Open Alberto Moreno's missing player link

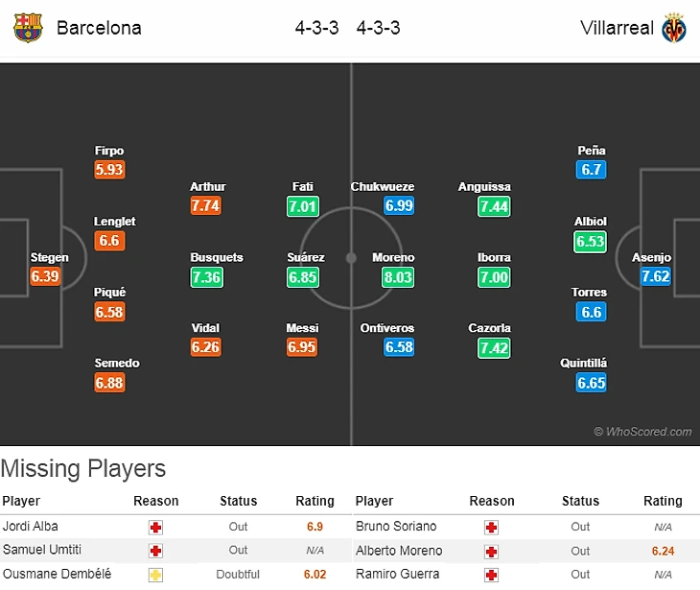(399, 551)
